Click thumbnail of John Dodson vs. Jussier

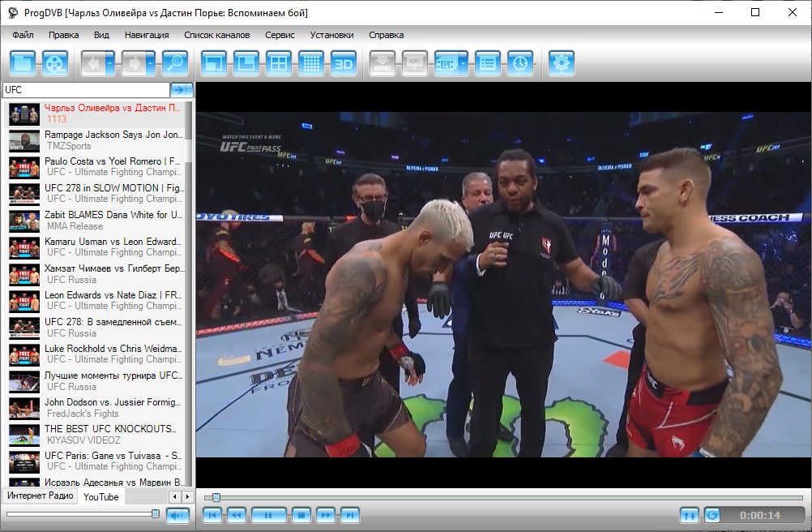(x=24, y=408)
